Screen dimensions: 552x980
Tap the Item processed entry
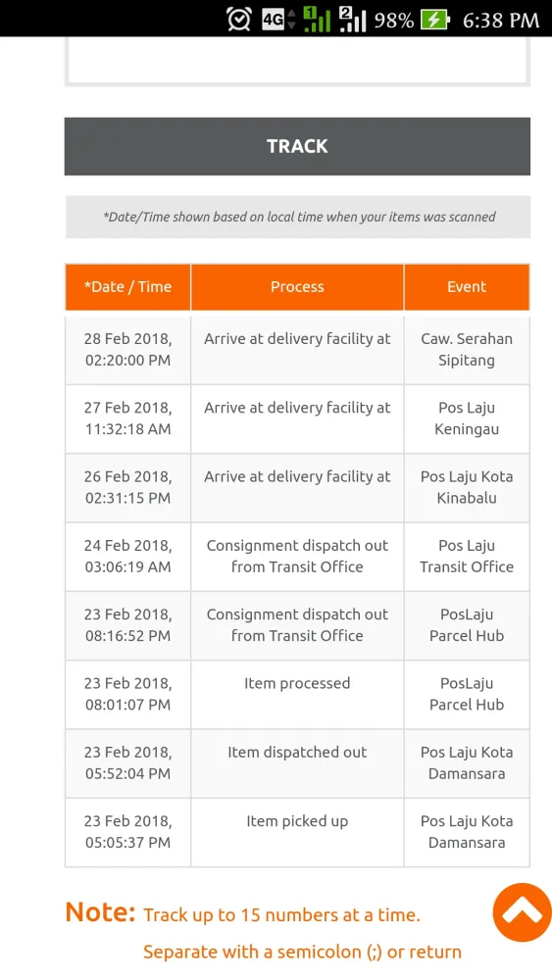[x=297, y=683]
